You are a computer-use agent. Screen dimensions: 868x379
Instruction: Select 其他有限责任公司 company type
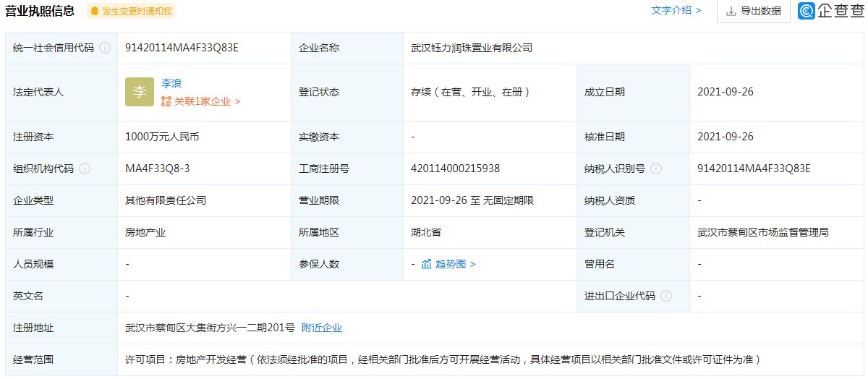point(166,200)
